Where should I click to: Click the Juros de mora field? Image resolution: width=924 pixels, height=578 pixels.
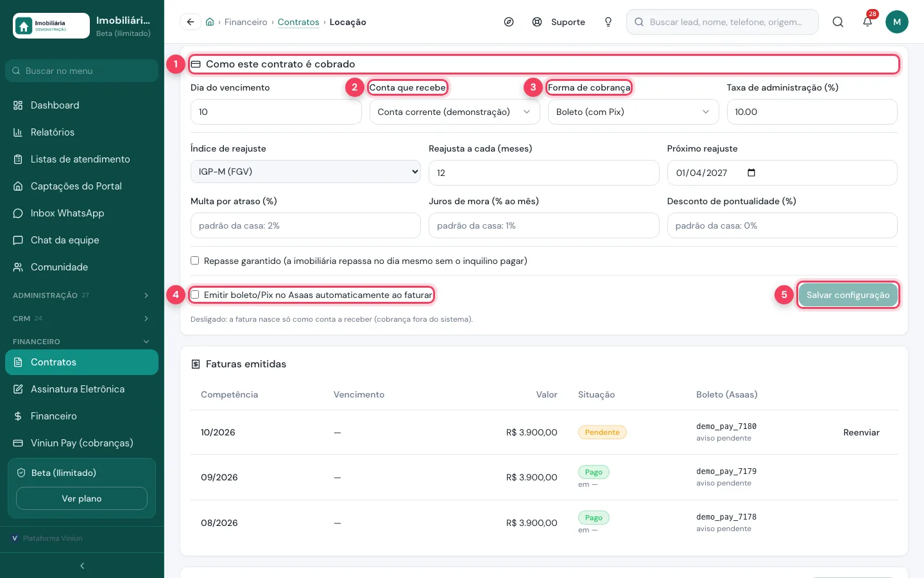coord(543,225)
